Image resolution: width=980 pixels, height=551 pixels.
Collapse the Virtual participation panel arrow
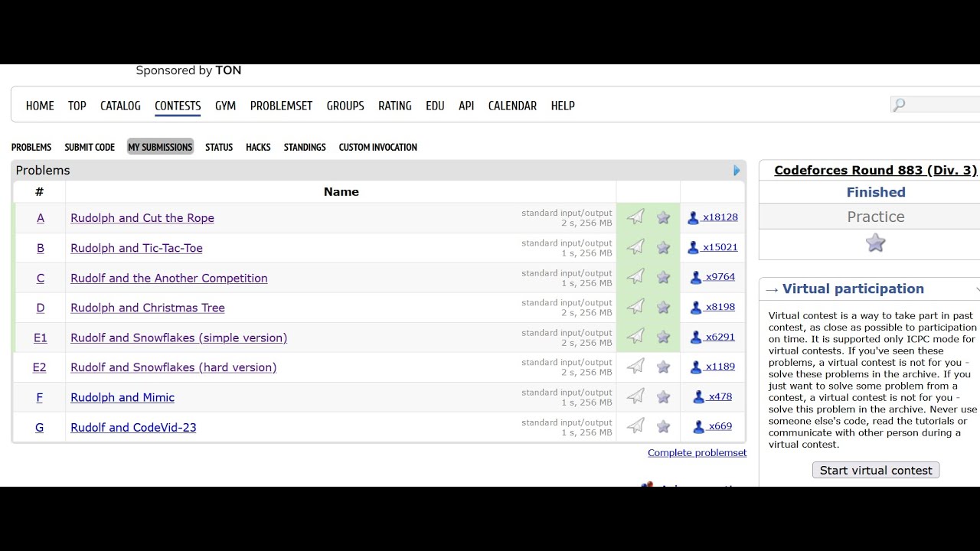[977, 289]
